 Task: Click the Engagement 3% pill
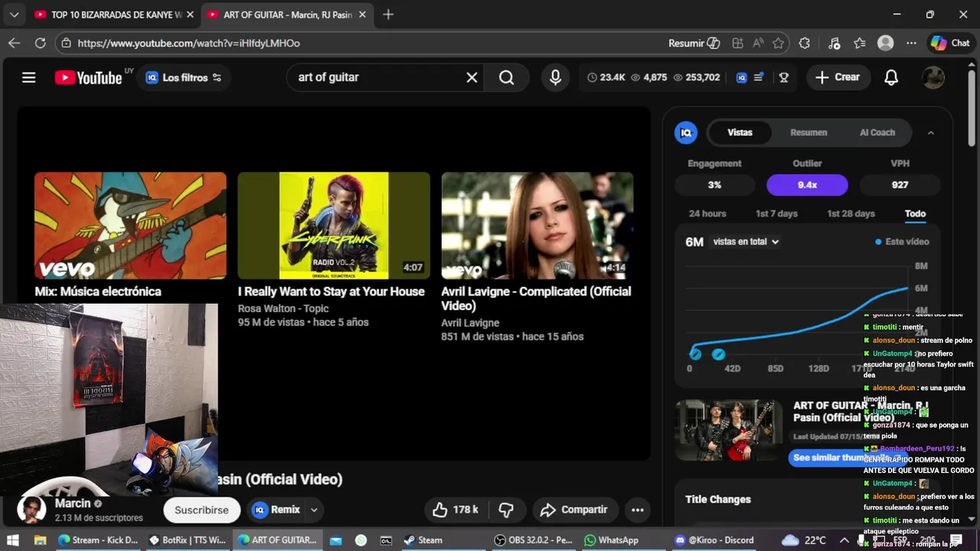(x=714, y=185)
